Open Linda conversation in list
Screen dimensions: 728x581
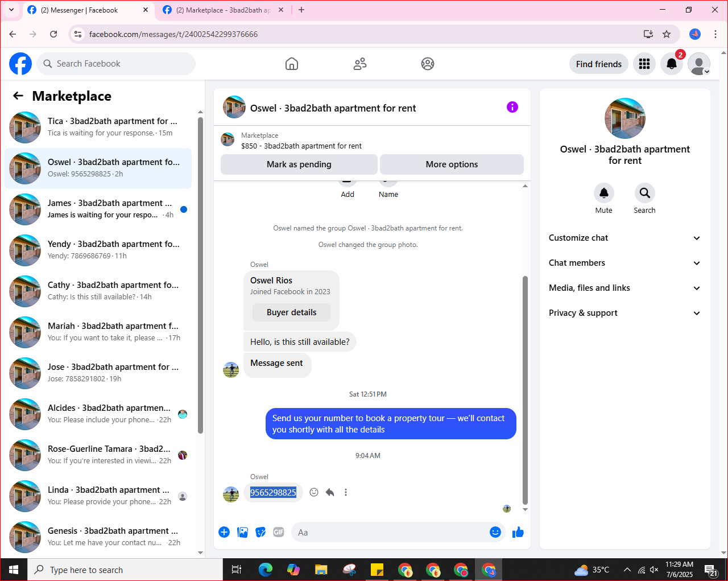(x=98, y=496)
